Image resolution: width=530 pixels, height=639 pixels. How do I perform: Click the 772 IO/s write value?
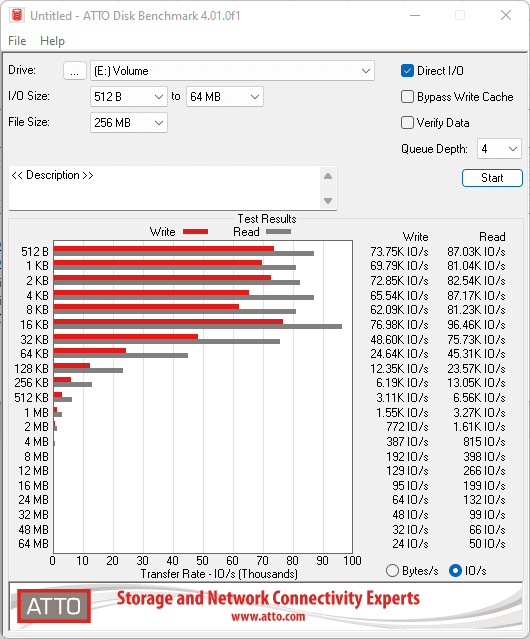[407, 427]
